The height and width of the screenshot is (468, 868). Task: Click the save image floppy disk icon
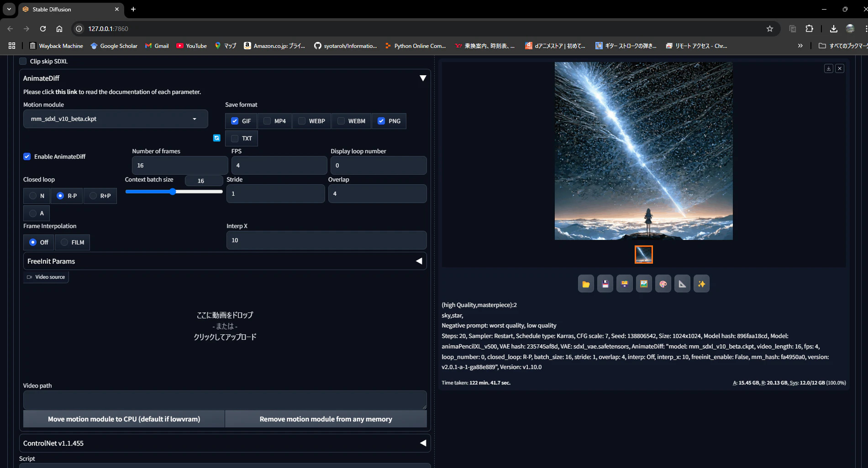[x=605, y=284]
